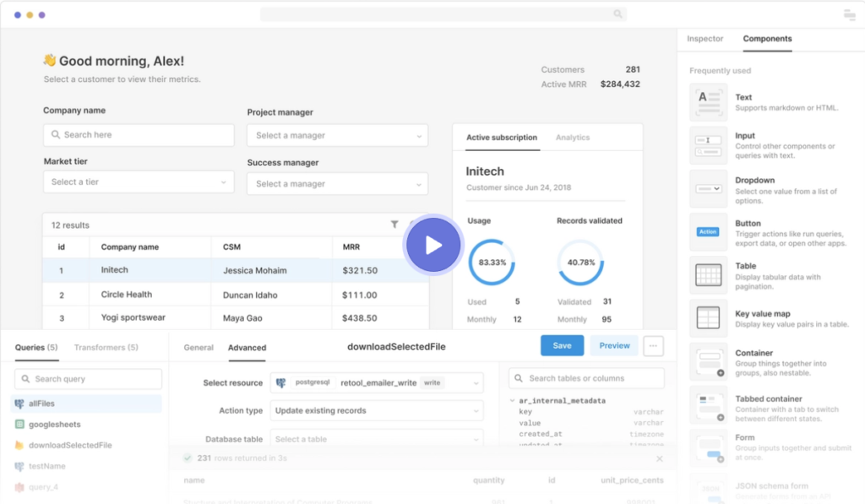Select the Input component icon
Screen dimensions: 865x504
709,145
